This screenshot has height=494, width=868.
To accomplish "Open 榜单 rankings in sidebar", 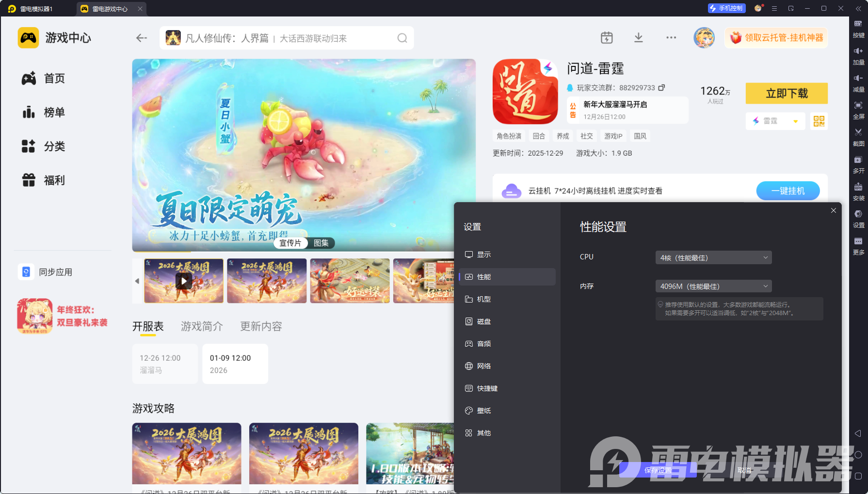I will tap(44, 112).
